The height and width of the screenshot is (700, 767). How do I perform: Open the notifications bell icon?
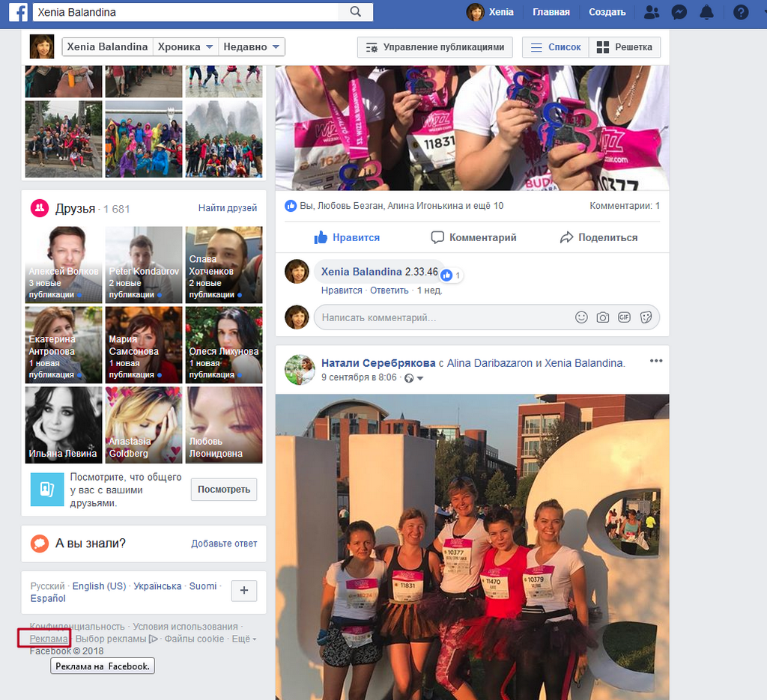(x=706, y=12)
